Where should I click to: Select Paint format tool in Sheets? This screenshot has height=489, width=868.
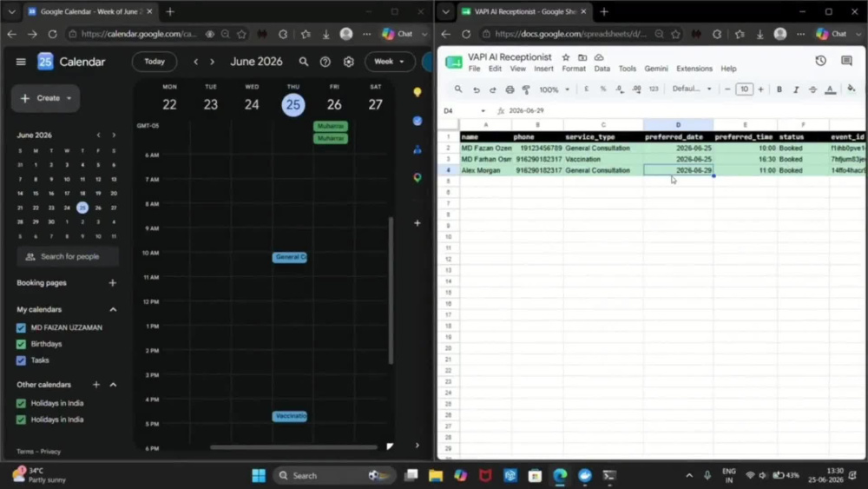[526, 89]
